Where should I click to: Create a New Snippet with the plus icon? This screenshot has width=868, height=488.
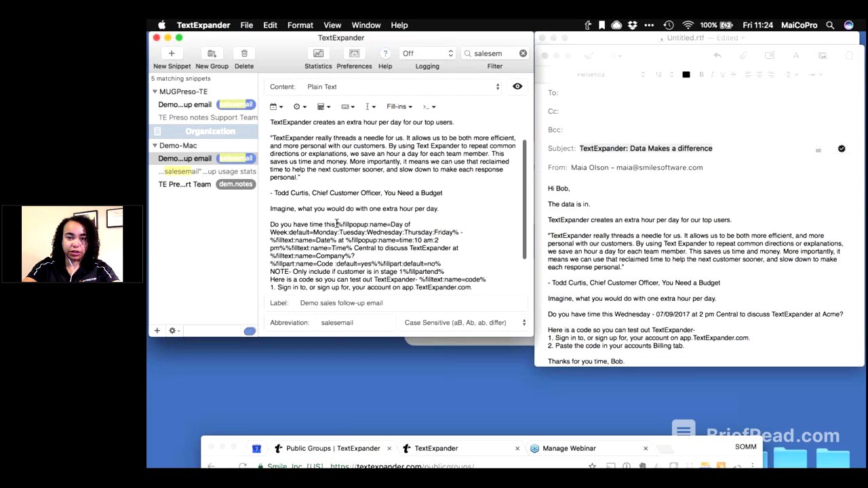point(172,54)
